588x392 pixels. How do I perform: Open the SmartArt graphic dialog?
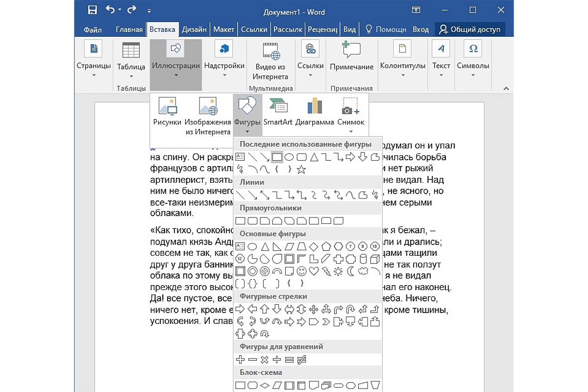[278, 112]
